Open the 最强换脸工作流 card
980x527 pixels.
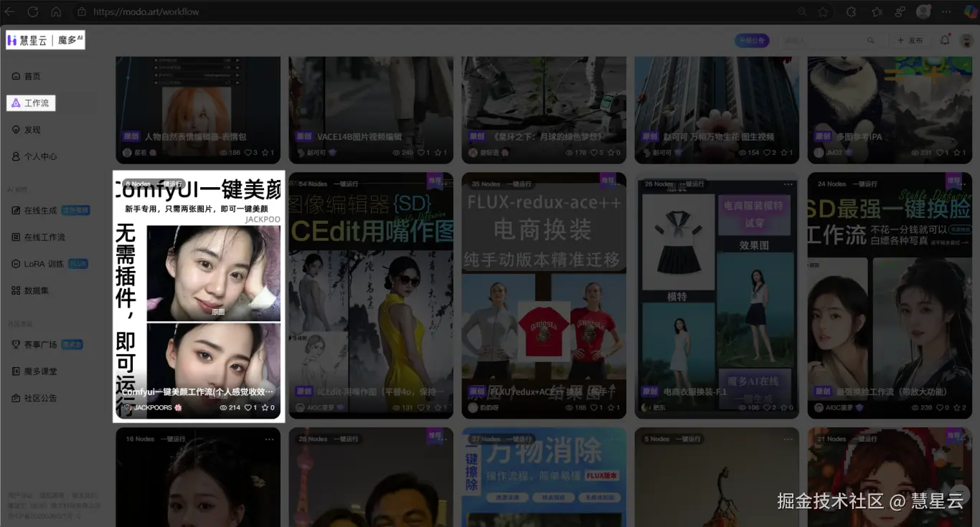tap(890, 295)
